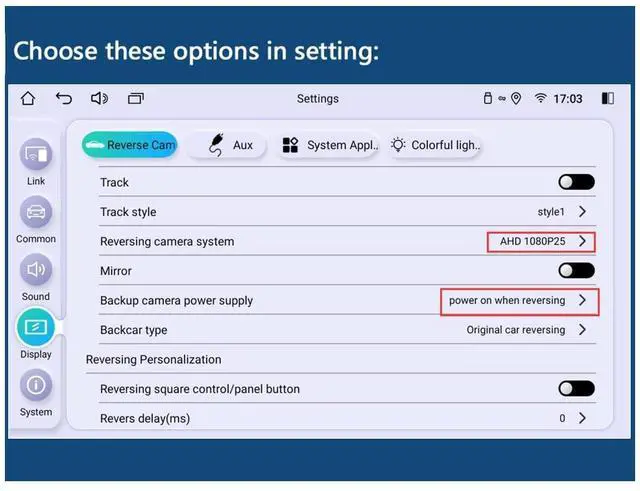Expand Track style options chevron

coord(582,212)
